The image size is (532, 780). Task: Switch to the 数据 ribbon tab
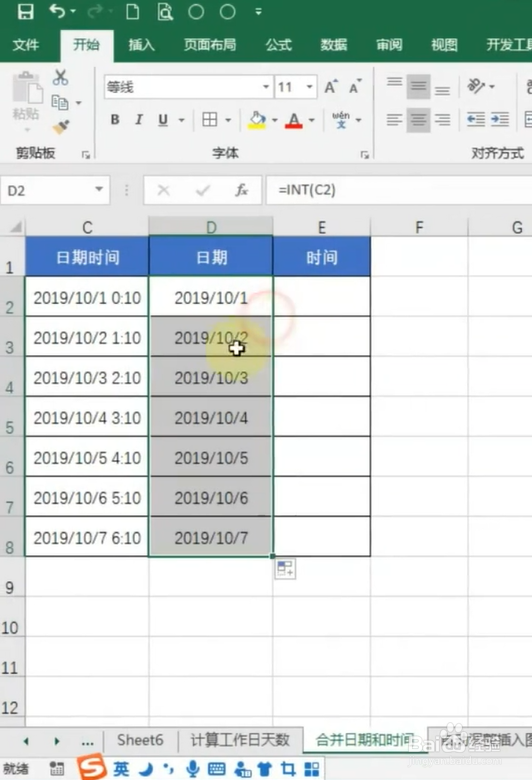(x=333, y=45)
